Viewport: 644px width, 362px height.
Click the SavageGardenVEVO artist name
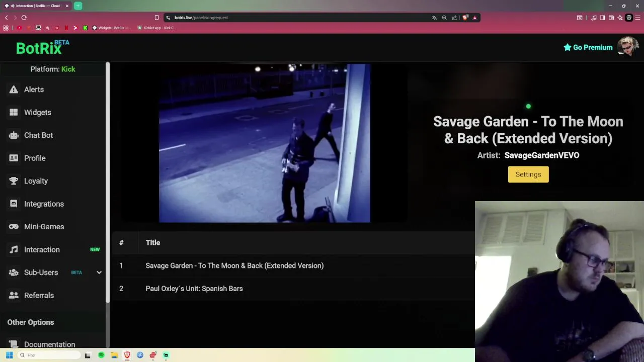(x=542, y=155)
